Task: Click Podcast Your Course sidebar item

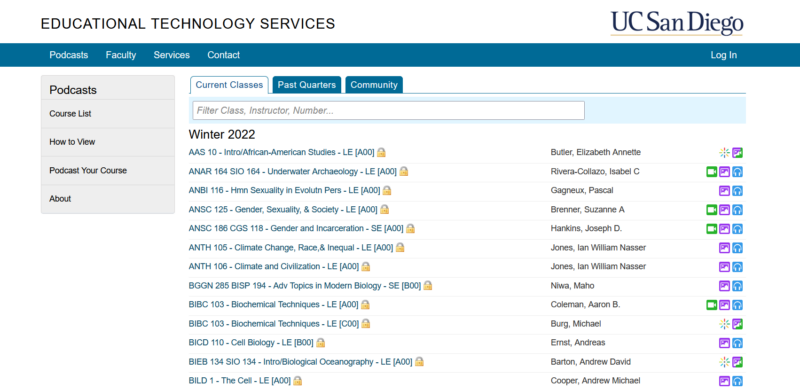Action: pyautogui.click(x=88, y=170)
